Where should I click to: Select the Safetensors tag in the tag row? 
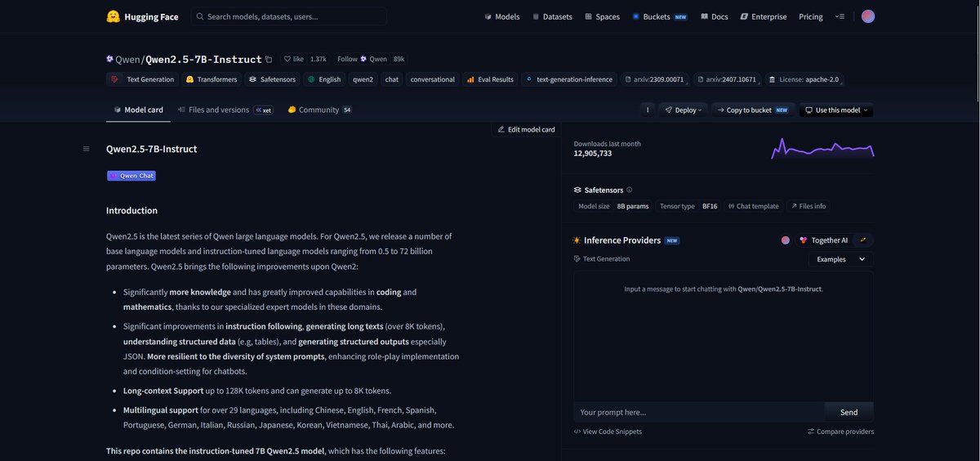(272, 79)
